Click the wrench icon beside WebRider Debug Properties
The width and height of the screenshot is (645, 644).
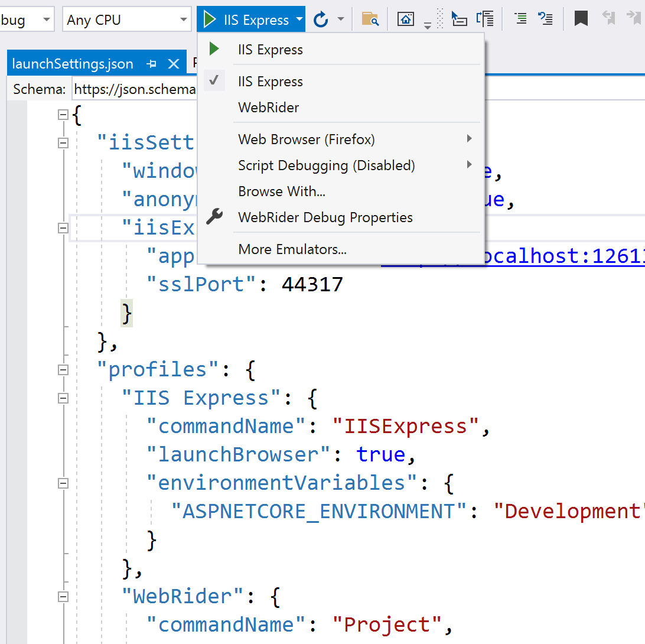point(214,217)
